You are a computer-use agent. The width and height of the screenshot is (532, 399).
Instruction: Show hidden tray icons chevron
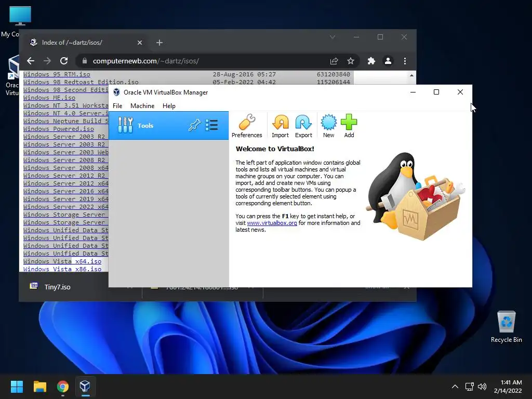click(x=455, y=387)
